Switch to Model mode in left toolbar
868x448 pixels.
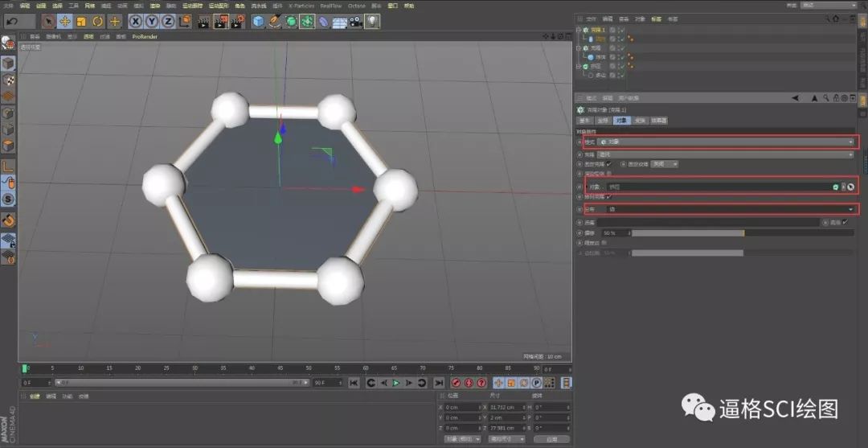coord(8,63)
